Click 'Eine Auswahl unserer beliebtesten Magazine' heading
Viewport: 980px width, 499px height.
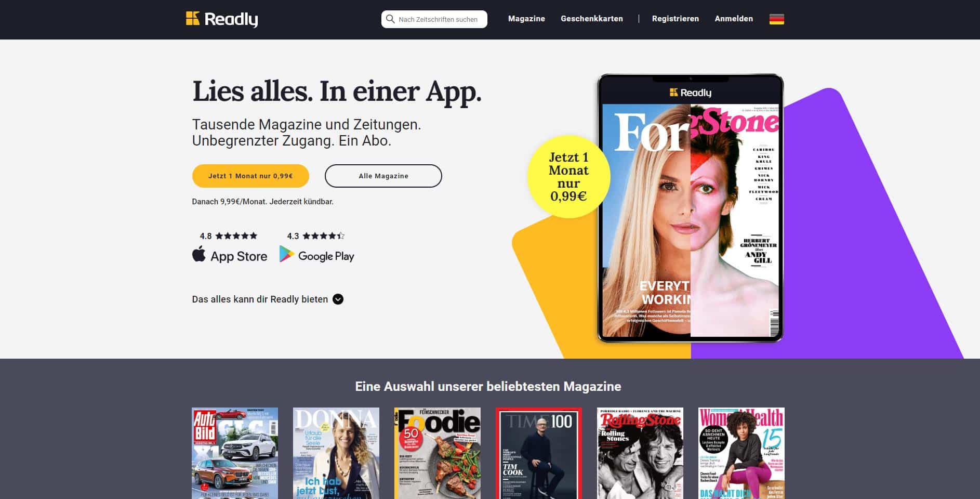(488, 387)
